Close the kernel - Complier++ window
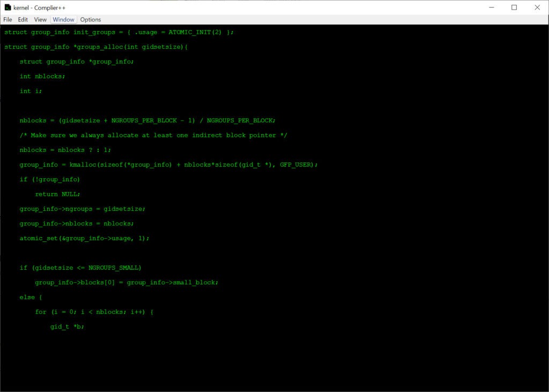This screenshot has width=549, height=392. point(537,8)
